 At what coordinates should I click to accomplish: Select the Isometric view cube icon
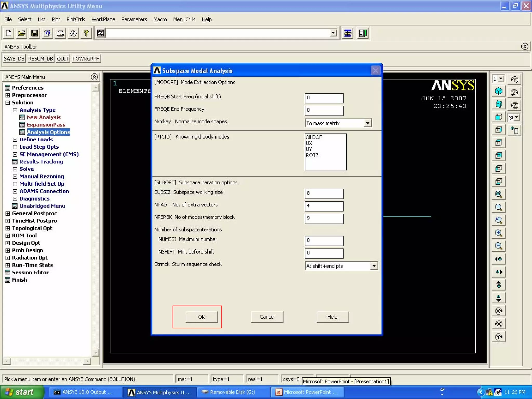click(498, 91)
